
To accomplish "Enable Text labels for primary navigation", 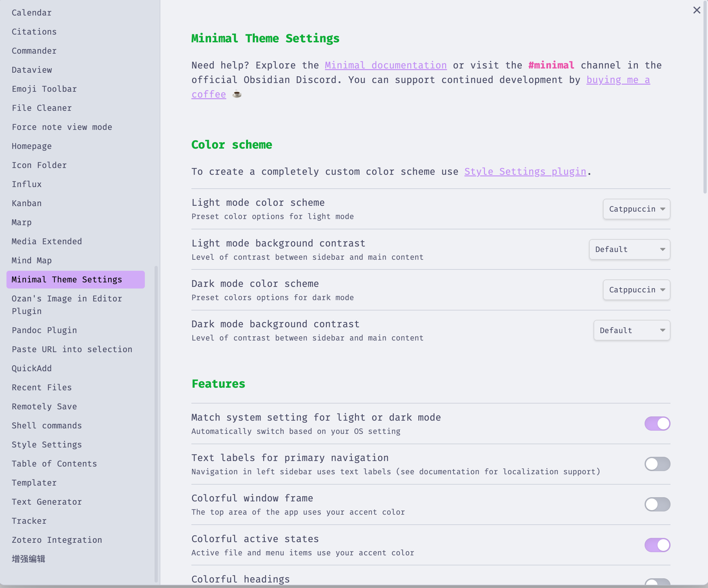I will point(657,464).
